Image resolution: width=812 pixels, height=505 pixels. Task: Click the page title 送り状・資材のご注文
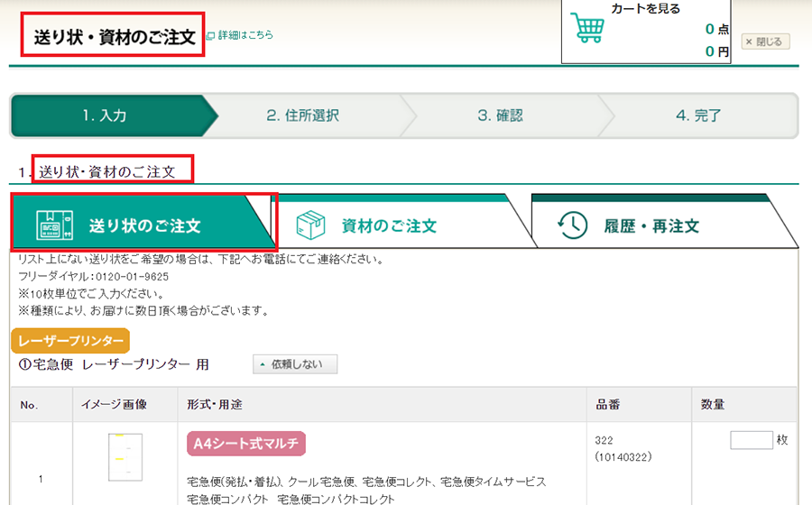pyautogui.click(x=114, y=37)
